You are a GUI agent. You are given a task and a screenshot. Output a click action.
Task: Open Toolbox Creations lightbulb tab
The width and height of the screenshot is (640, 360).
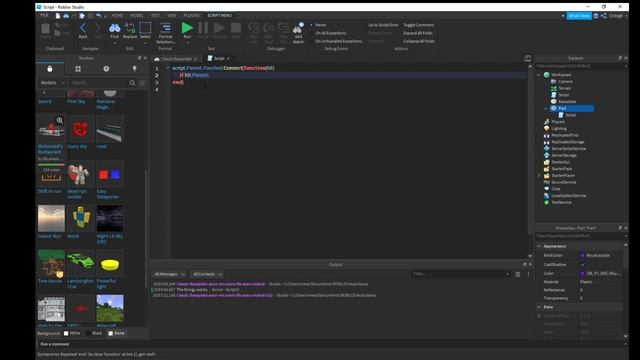point(134,69)
